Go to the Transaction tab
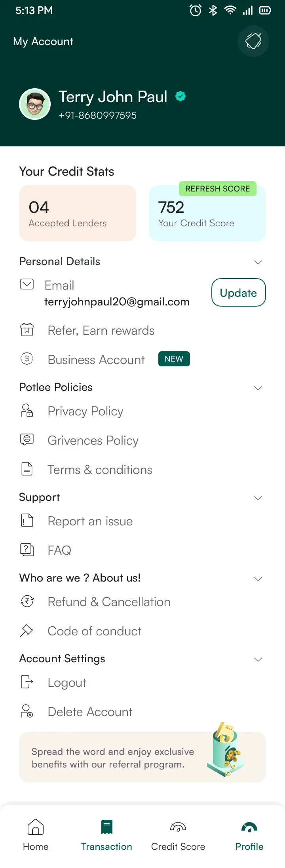 click(x=107, y=835)
